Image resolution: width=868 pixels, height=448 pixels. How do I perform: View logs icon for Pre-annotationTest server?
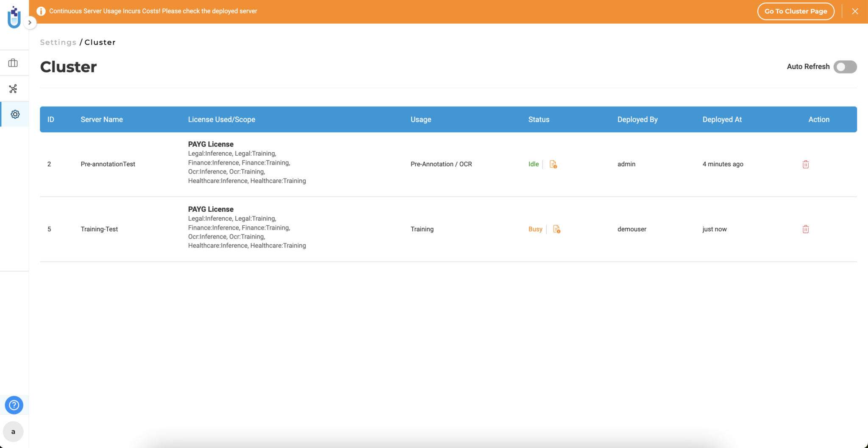pyautogui.click(x=553, y=164)
